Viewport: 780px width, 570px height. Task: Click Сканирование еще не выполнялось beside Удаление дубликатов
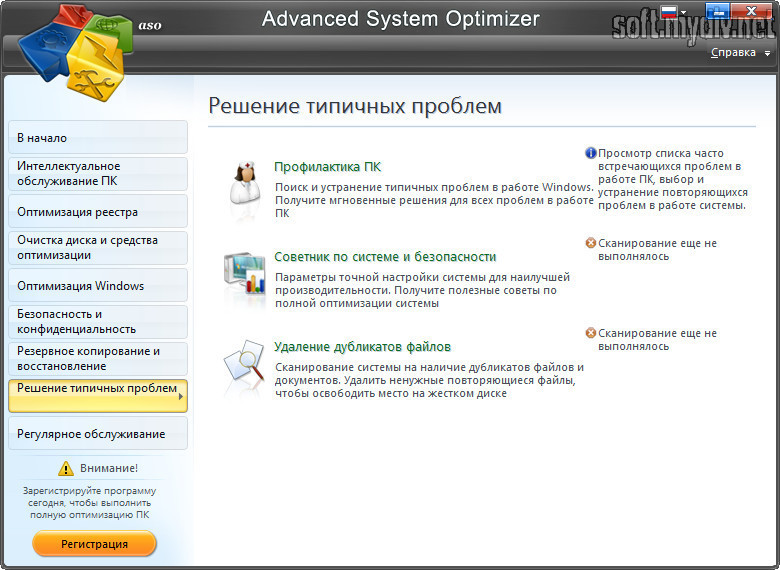[657, 339]
